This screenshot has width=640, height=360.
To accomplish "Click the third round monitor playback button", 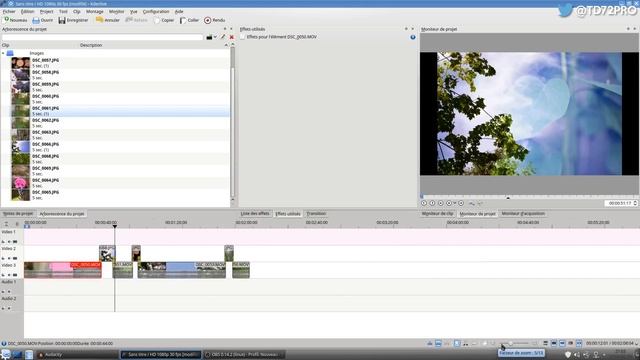I will coord(440,203).
